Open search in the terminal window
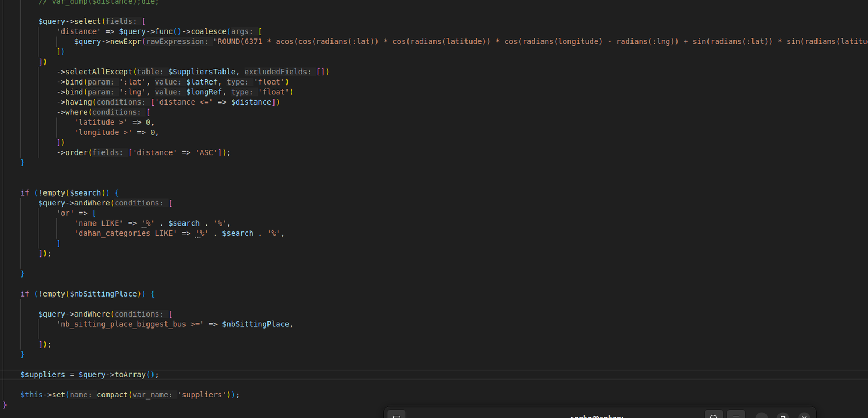The width and height of the screenshot is (868, 418). pos(713,415)
